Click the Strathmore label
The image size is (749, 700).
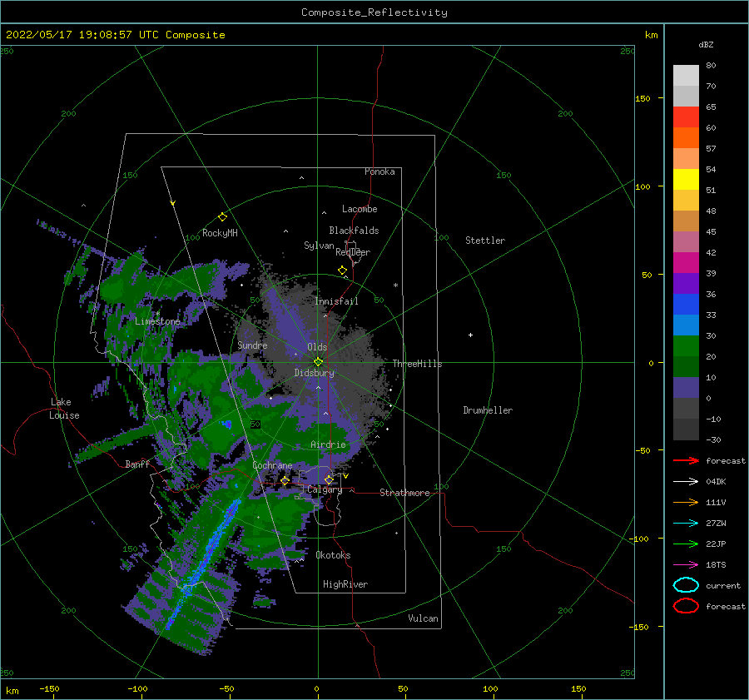[x=404, y=493]
